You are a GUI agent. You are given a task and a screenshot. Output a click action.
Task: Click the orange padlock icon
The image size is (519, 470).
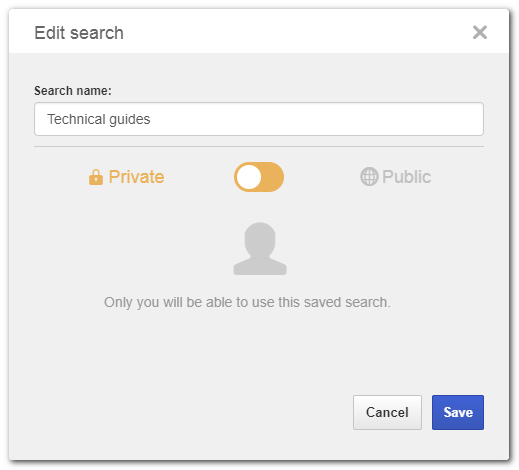96,177
